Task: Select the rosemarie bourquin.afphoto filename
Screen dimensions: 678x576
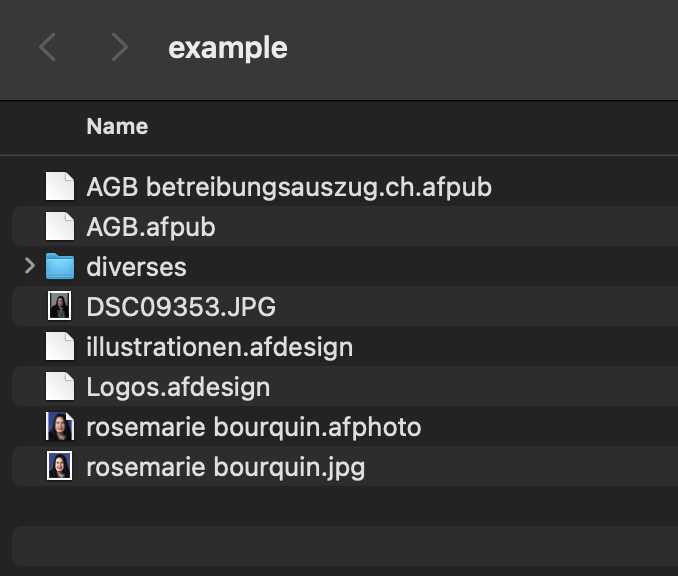Action: (254, 427)
